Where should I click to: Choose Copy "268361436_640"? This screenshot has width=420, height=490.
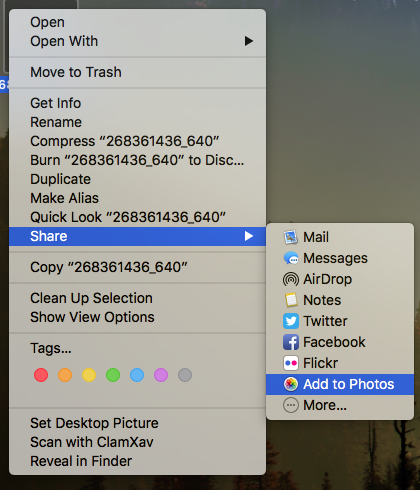point(137,267)
